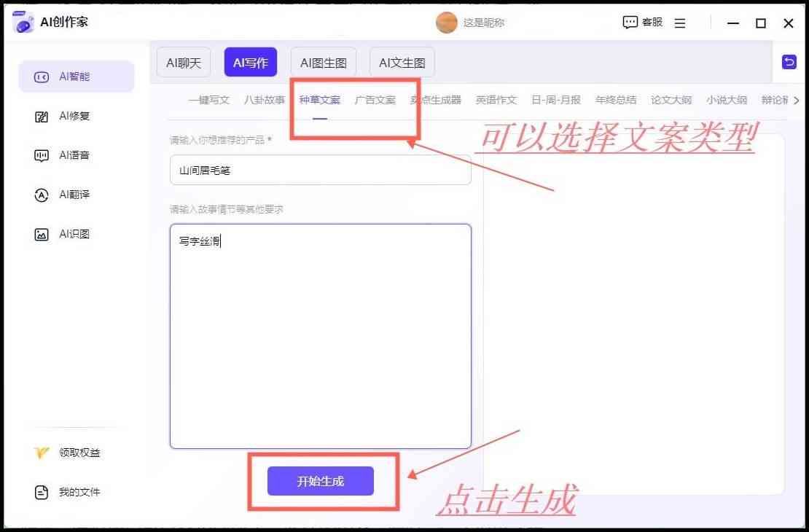Viewport: 809px width, 532px height.
Task: Click the requirements text area with 写字丝滑
Action: click(x=321, y=336)
